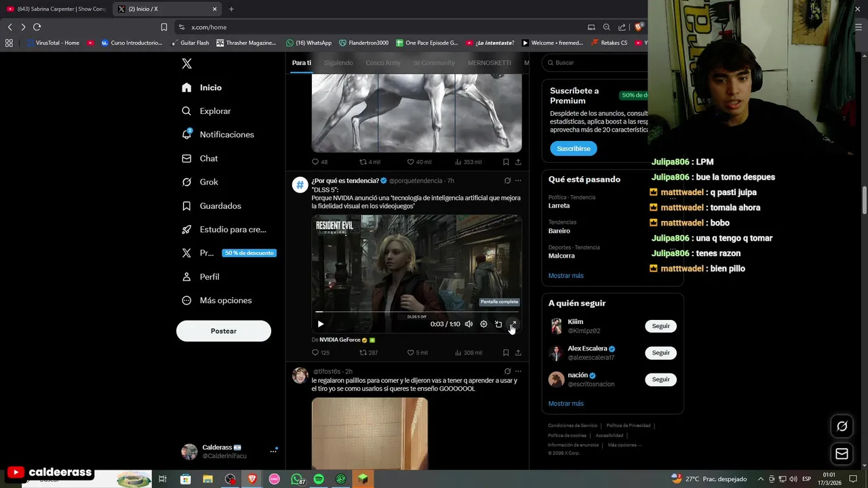Screen dimensions: 868x488
Task: Expand Mostrar más under trends
Action: (x=566, y=276)
